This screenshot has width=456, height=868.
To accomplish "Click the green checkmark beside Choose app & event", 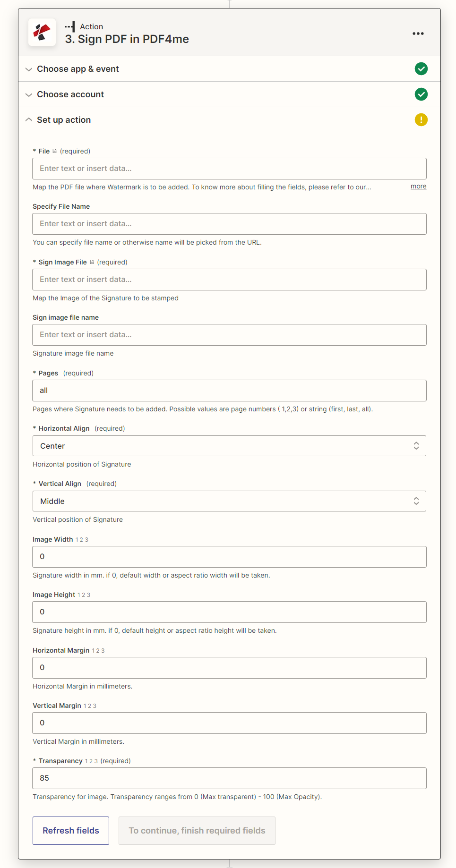I will tap(421, 68).
